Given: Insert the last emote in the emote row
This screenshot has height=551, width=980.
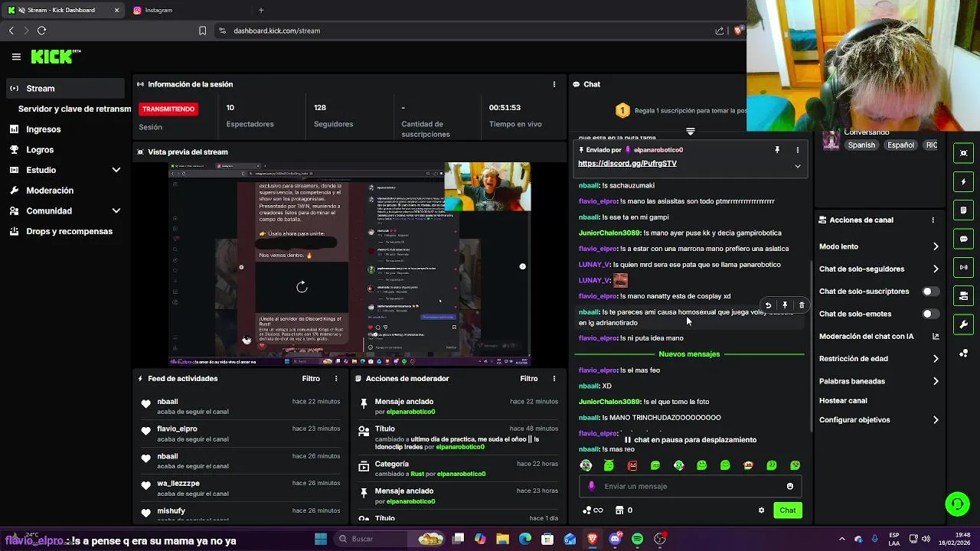Looking at the screenshot, I should pyautogui.click(x=795, y=465).
